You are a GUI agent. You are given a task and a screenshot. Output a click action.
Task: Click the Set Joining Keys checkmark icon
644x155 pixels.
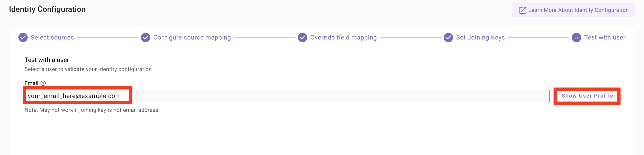448,37
